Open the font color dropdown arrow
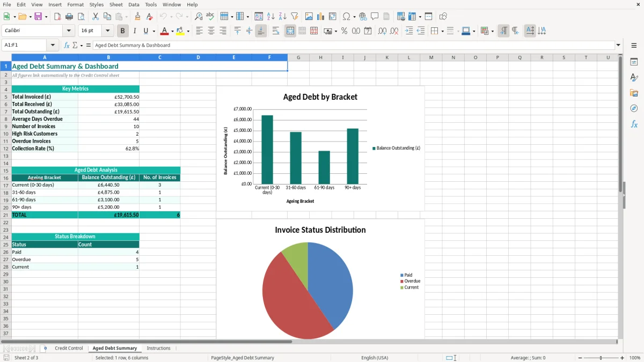Viewport: 644px width, 362px height. [172, 31]
